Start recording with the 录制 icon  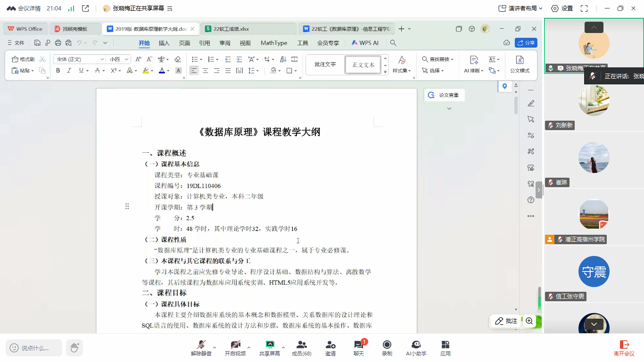click(387, 348)
